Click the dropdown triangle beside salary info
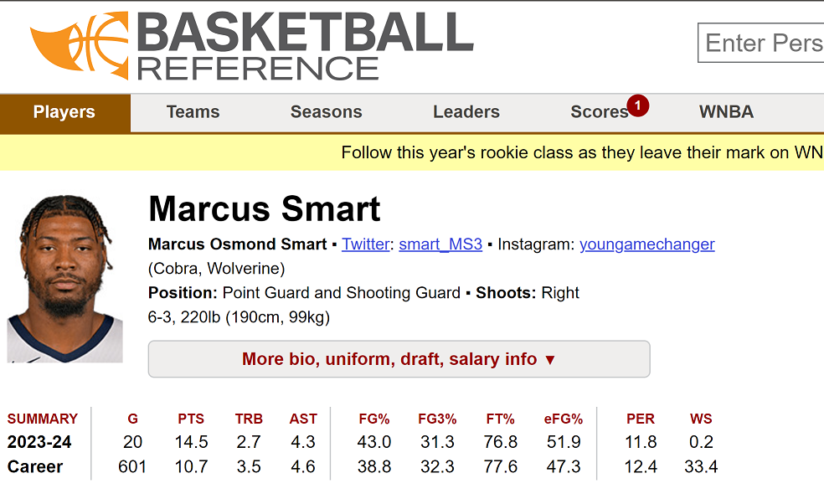This screenshot has width=824, height=504. coord(550,360)
